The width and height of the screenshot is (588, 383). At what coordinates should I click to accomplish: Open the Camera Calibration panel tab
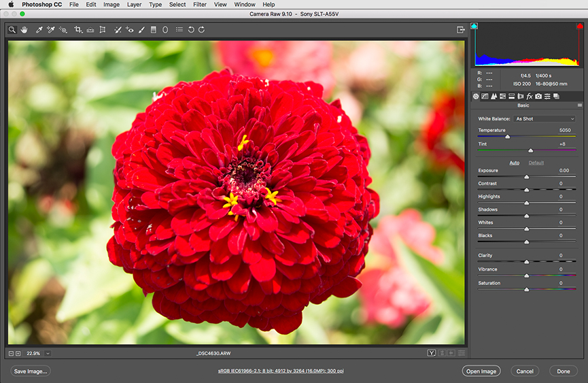pyautogui.click(x=538, y=97)
